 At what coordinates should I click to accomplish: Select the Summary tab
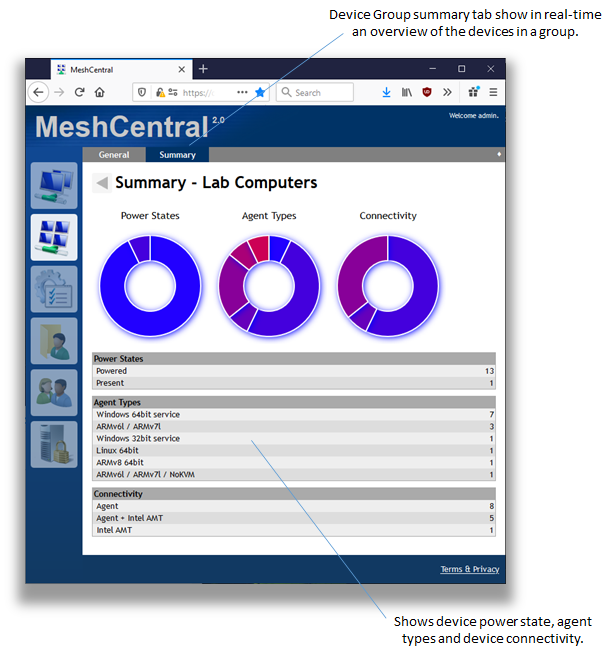point(177,155)
